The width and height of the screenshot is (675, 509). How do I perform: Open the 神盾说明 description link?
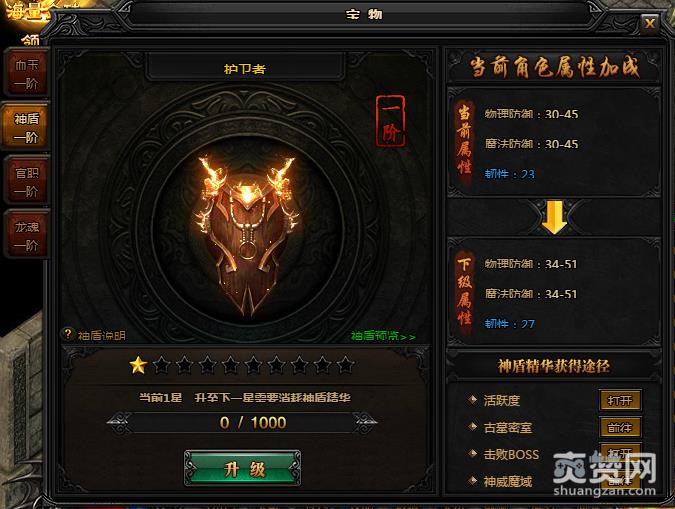click(102, 335)
